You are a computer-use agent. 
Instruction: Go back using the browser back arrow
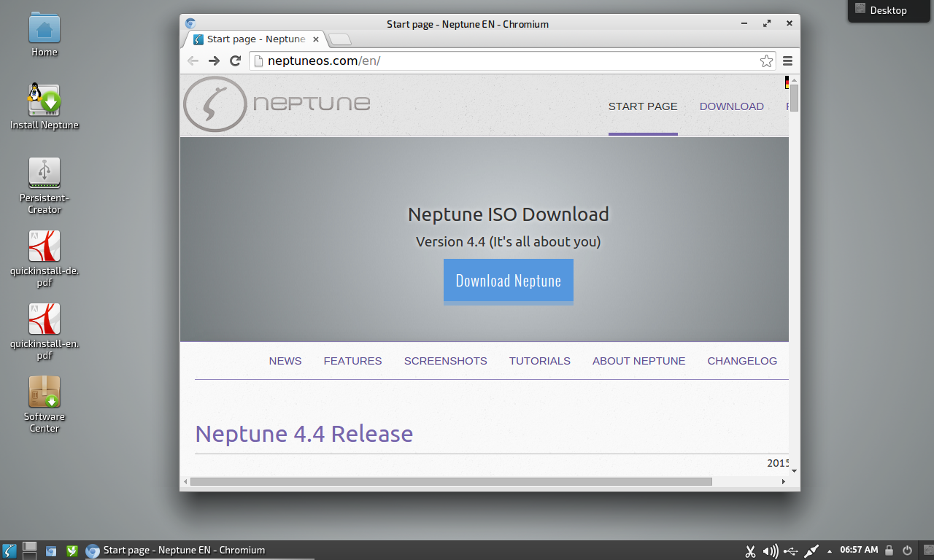tap(193, 61)
